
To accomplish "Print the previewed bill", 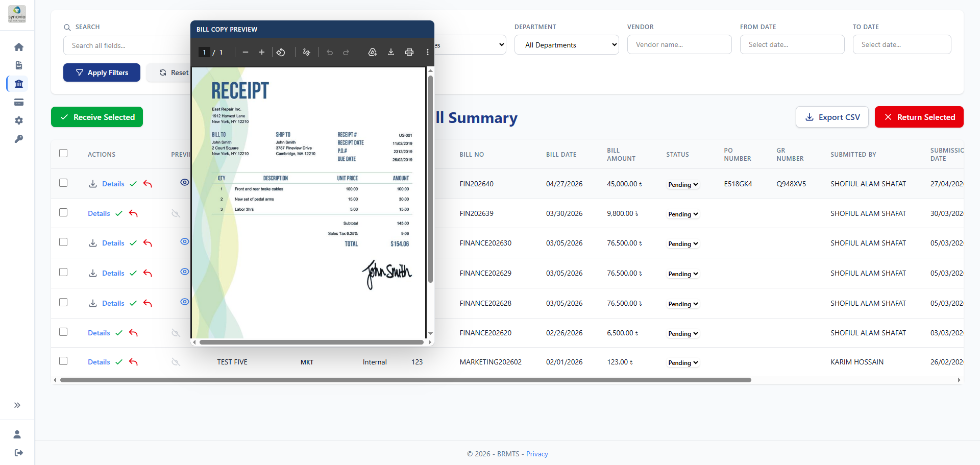I will tap(409, 52).
